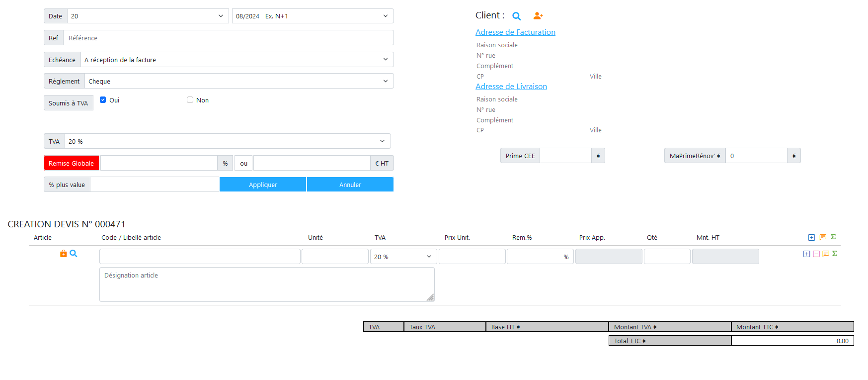Click the Raison sociale text under Adresse de Facturation

coord(497,45)
